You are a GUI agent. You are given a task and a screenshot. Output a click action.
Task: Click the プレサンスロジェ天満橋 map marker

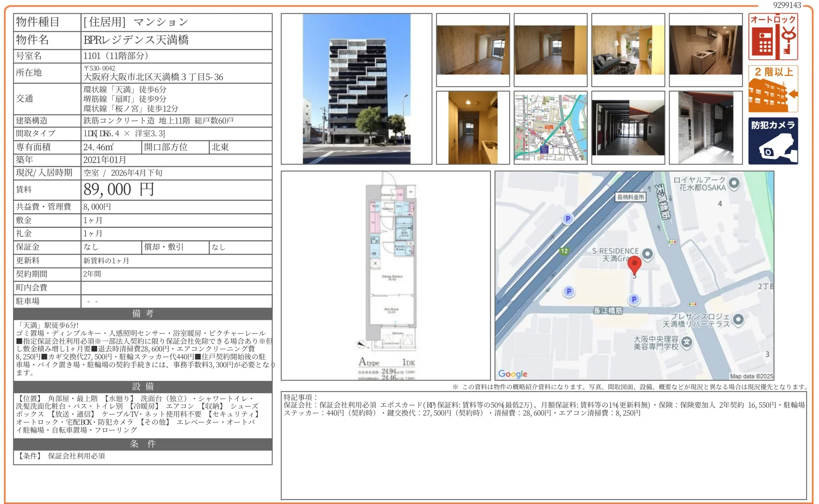coord(738,320)
